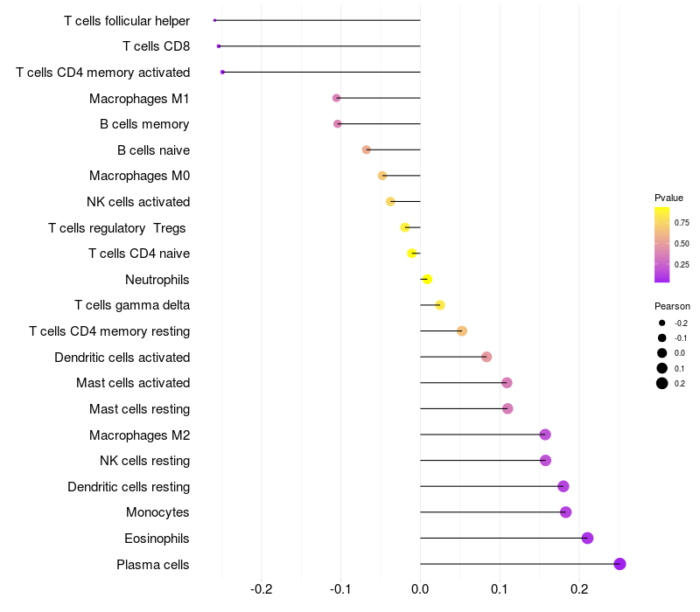Click the Pearson 0.0 legend circle
Screen dimensions: 700x612
662,353
